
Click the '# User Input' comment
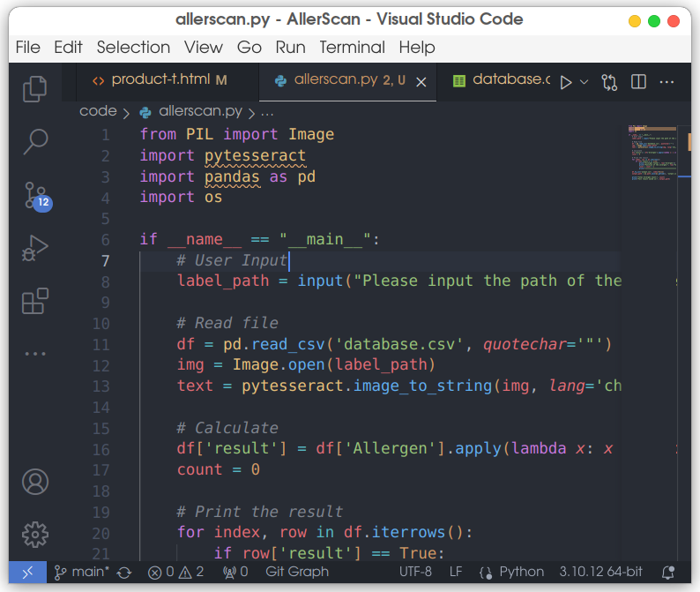232,260
